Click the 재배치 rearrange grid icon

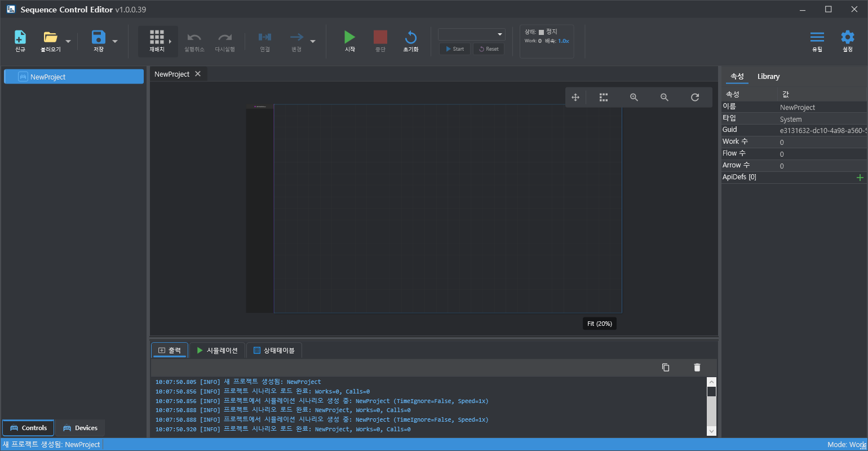[x=157, y=38]
